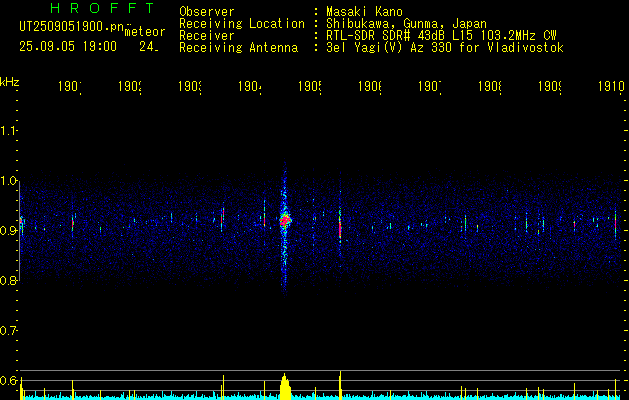
Task: Click the 1910 time axis label
Action: (611, 87)
